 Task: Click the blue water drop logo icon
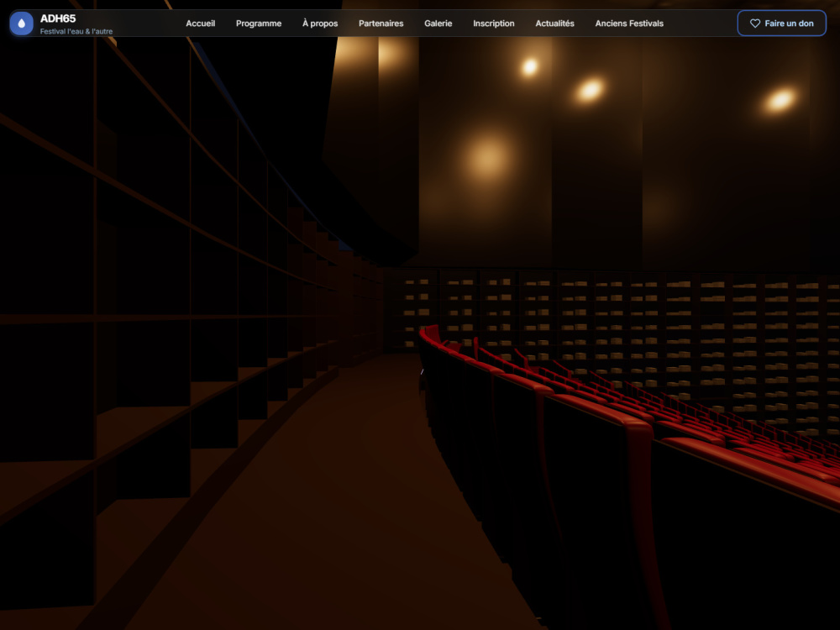(x=22, y=24)
